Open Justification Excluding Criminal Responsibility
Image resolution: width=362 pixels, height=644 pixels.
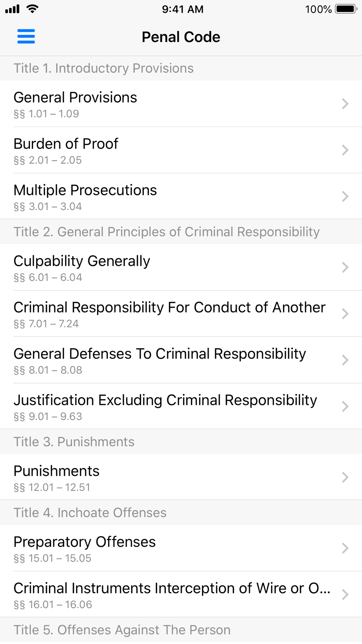pos(181,406)
